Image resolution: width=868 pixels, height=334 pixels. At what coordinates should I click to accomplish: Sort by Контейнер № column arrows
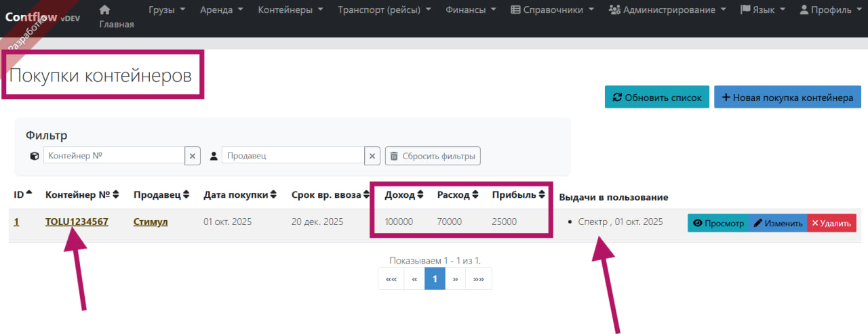coord(116,195)
